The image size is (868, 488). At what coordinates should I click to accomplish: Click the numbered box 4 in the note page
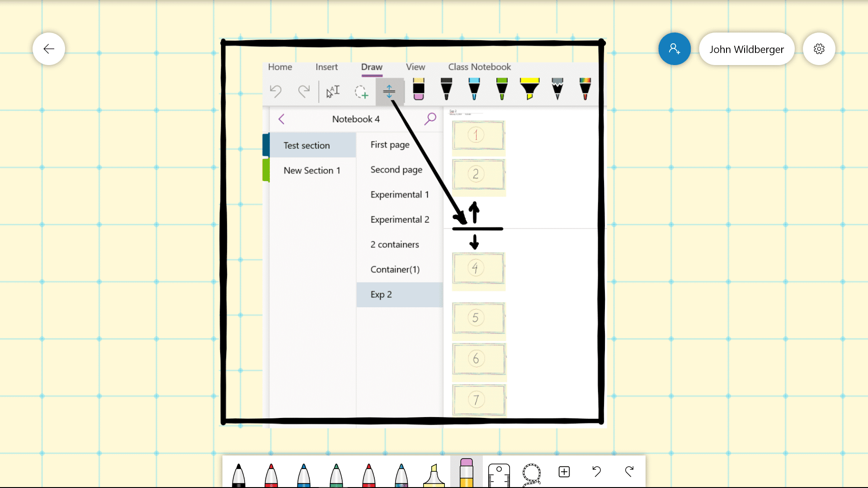[x=478, y=268]
